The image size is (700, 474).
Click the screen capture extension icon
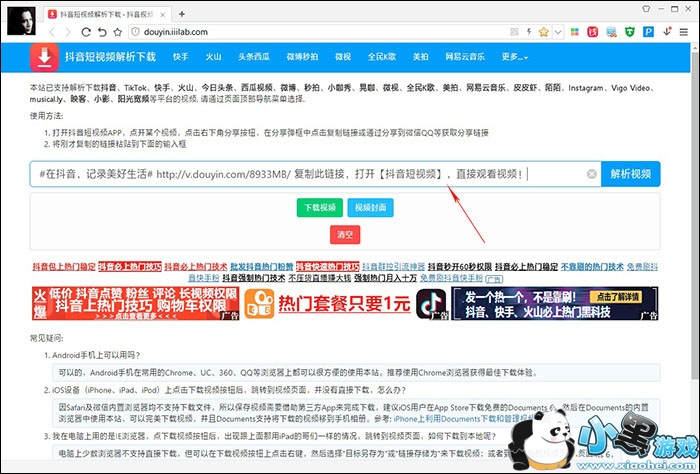(x=611, y=32)
